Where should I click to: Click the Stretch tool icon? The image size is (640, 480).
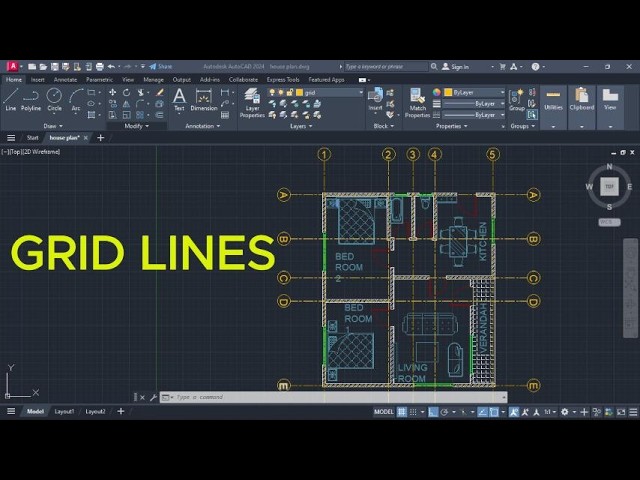point(113,115)
